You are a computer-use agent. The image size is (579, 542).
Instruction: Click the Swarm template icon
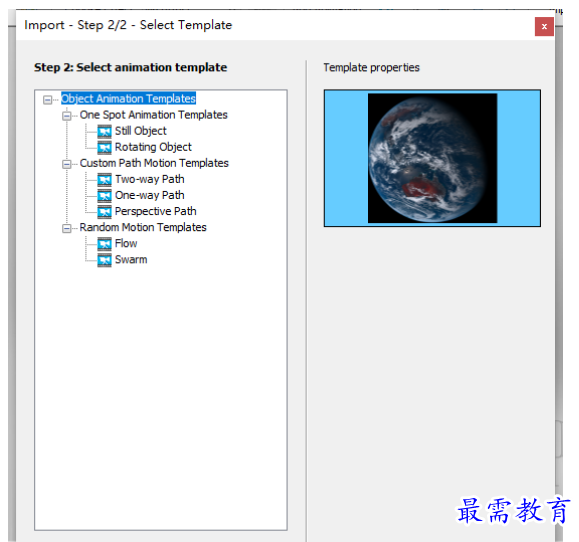point(104,260)
